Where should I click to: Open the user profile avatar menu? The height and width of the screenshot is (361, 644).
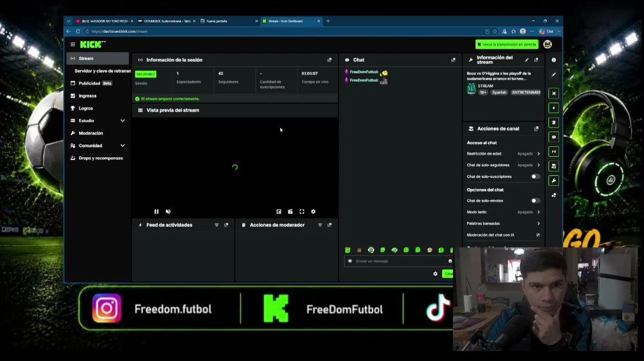[x=547, y=45]
